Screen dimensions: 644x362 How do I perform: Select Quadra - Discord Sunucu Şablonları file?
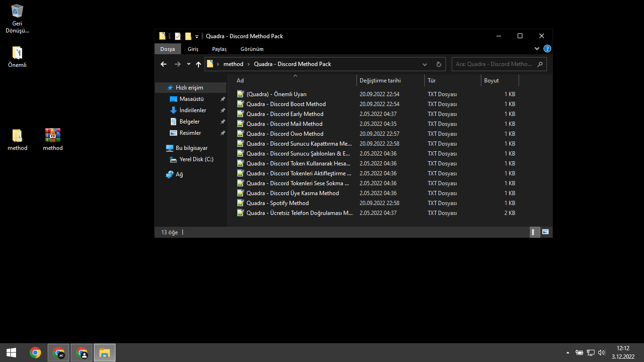click(x=376, y=154)
